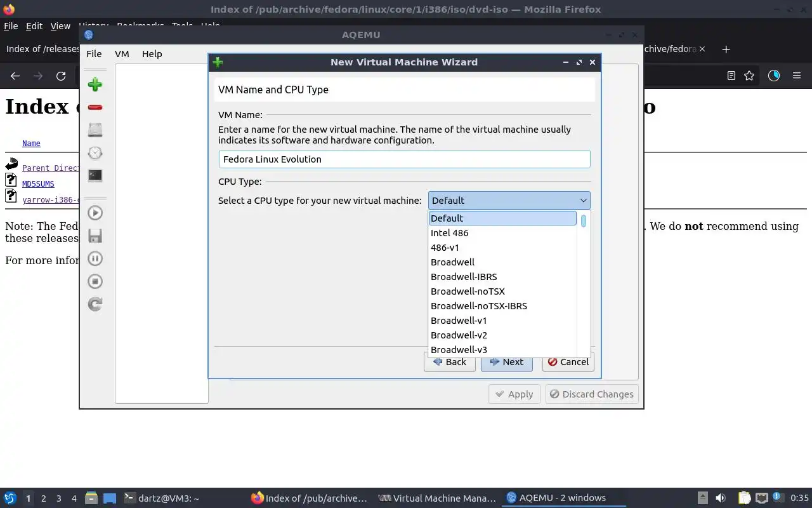This screenshot has height=508, width=812.
Task: Open the hard disk icon in AQEMU sidebar
Action: click(x=95, y=130)
